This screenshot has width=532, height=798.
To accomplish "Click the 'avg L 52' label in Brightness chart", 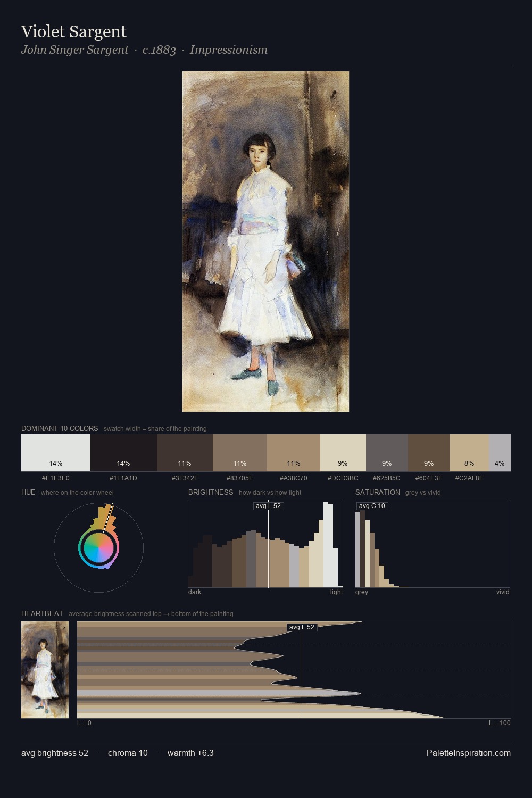I will click(x=268, y=506).
